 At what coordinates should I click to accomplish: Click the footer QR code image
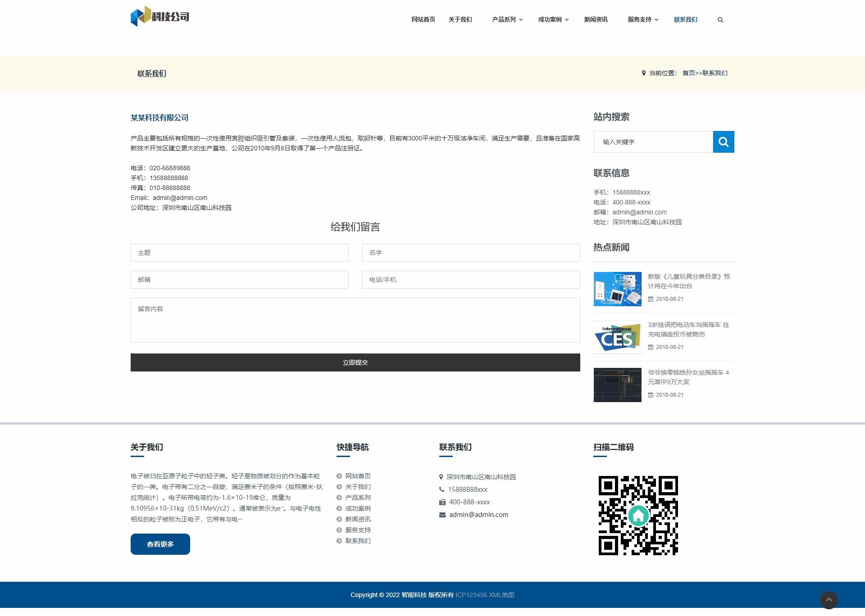[x=638, y=515]
